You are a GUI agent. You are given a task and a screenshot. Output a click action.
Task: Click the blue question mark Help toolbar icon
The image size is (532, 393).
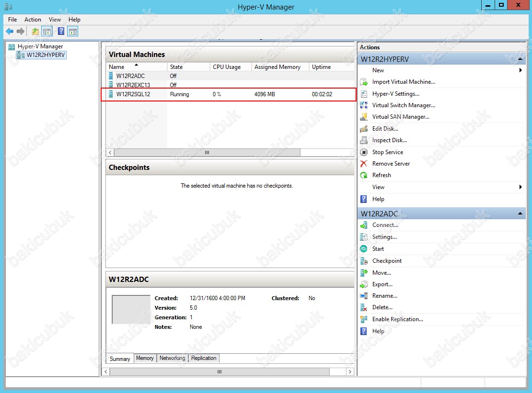click(61, 32)
